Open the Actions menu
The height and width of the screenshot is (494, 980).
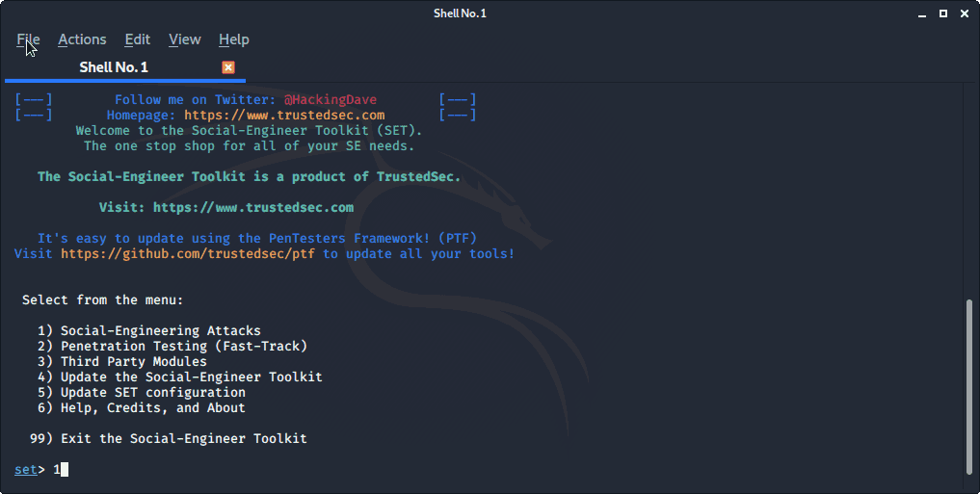(82, 39)
